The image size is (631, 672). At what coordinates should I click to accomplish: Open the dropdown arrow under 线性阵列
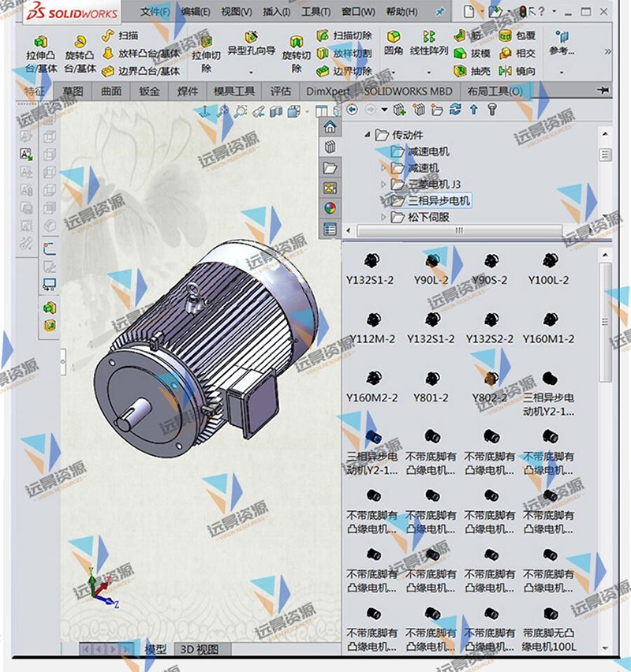coord(429,73)
